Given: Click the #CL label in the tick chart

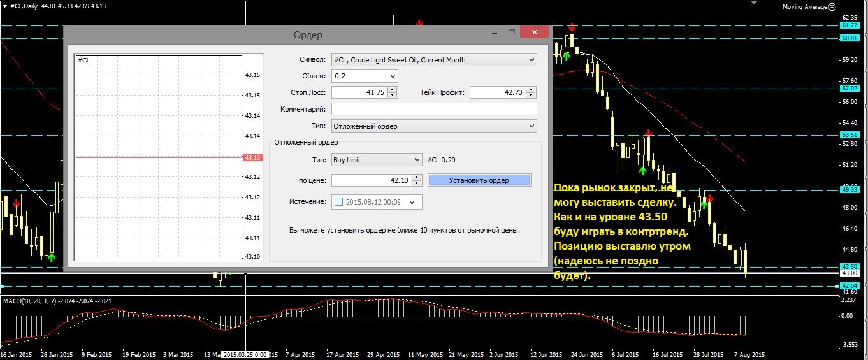Looking at the screenshot, I should (83, 60).
